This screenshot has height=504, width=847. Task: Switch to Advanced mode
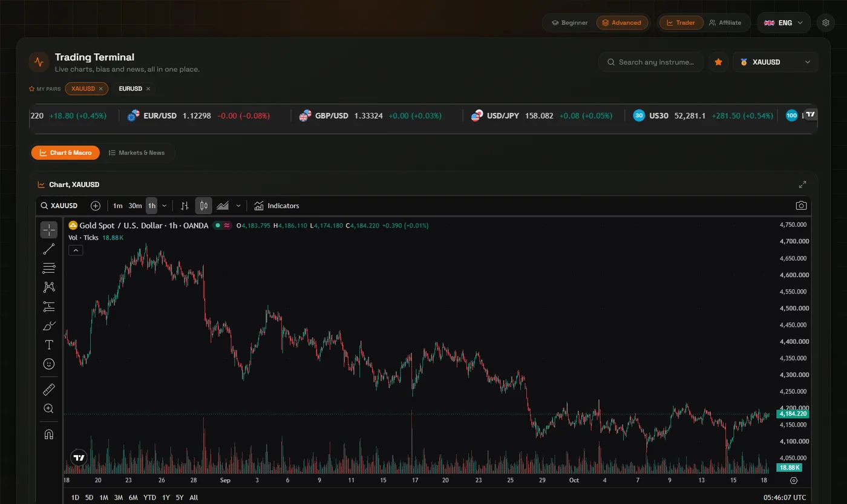pyautogui.click(x=622, y=23)
